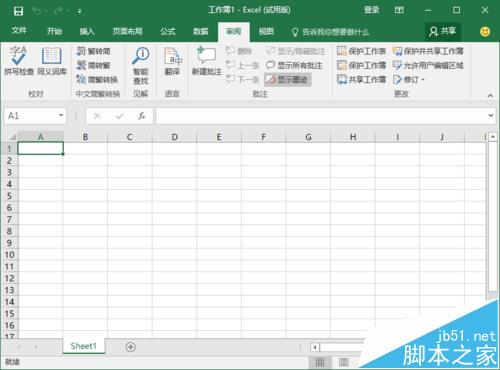Switch to the Insert (插入) tab
This screenshot has width=500, height=370.
pos(87,31)
